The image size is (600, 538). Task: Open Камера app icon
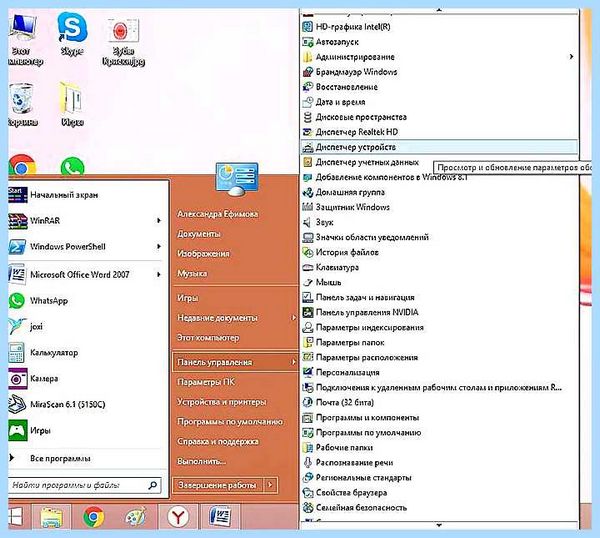[x=18, y=378]
